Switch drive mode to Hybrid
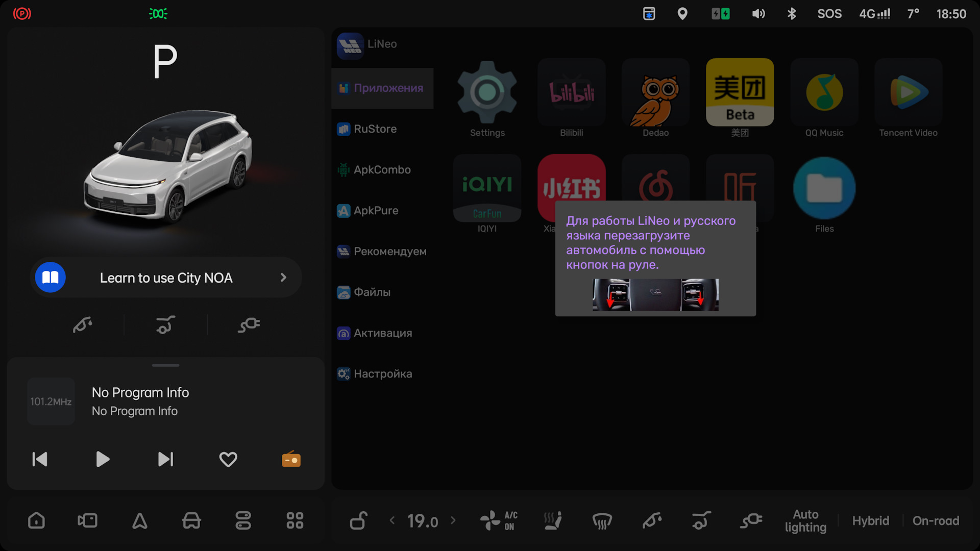The width and height of the screenshot is (980, 551). tap(870, 521)
